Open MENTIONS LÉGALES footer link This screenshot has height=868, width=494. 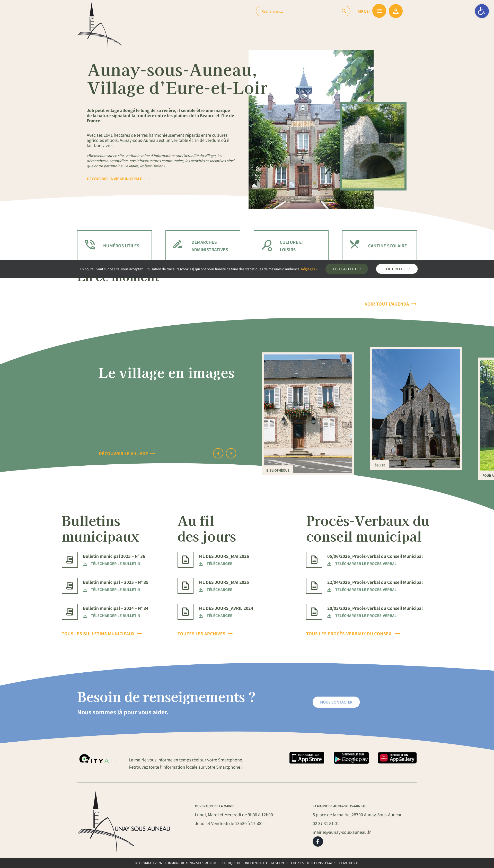321,863
